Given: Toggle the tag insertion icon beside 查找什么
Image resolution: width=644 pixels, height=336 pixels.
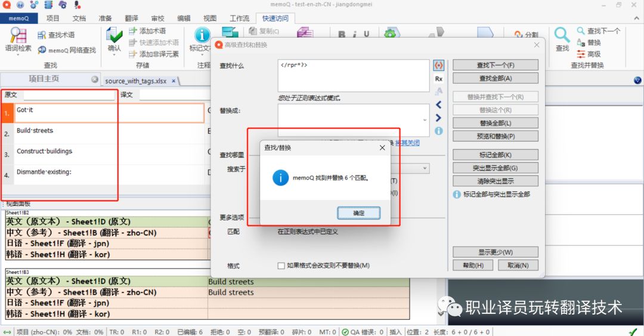Looking at the screenshot, I should click(x=439, y=66).
